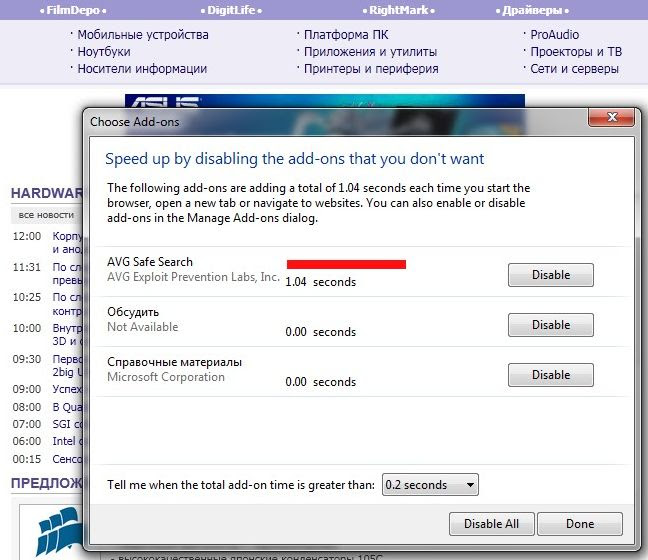
Task: Open the 08:00 news item
Action: coord(67,407)
